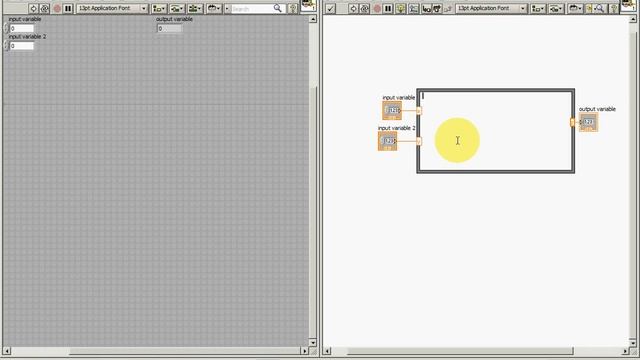
Task: Click Step Over in block diagram toolbar
Action: point(437,8)
